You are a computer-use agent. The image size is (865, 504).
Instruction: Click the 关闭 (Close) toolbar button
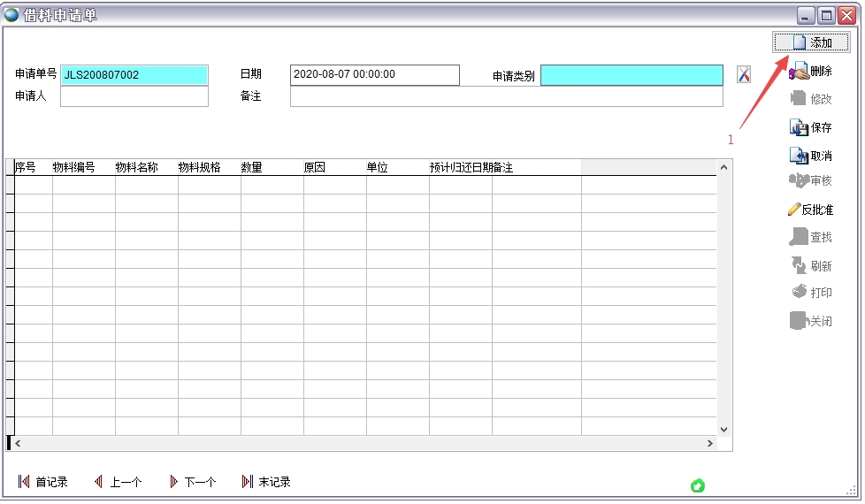[811, 321]
